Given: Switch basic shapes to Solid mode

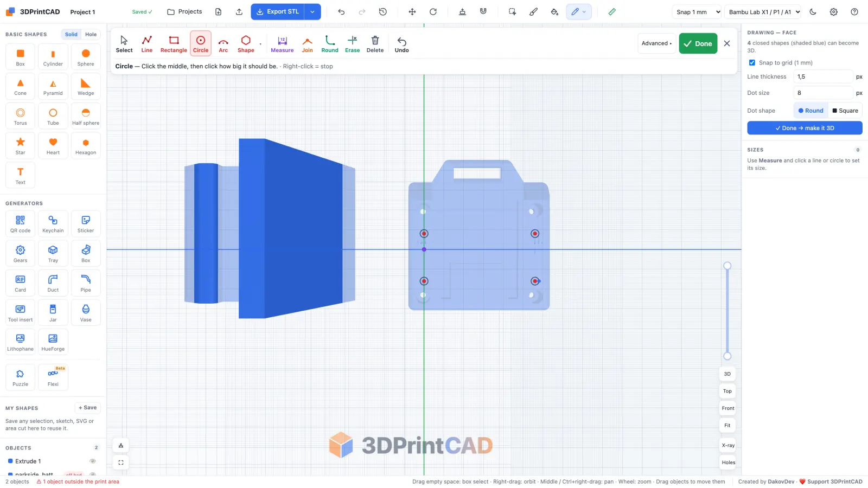Looking at the screenshot, I should pyautogui.click(x=71, y=34).
